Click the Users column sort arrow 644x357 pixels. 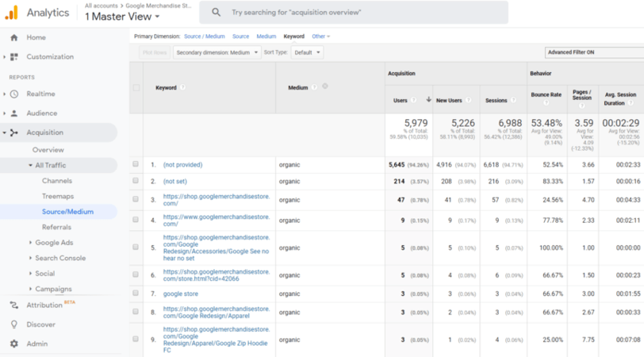(428, 99)
